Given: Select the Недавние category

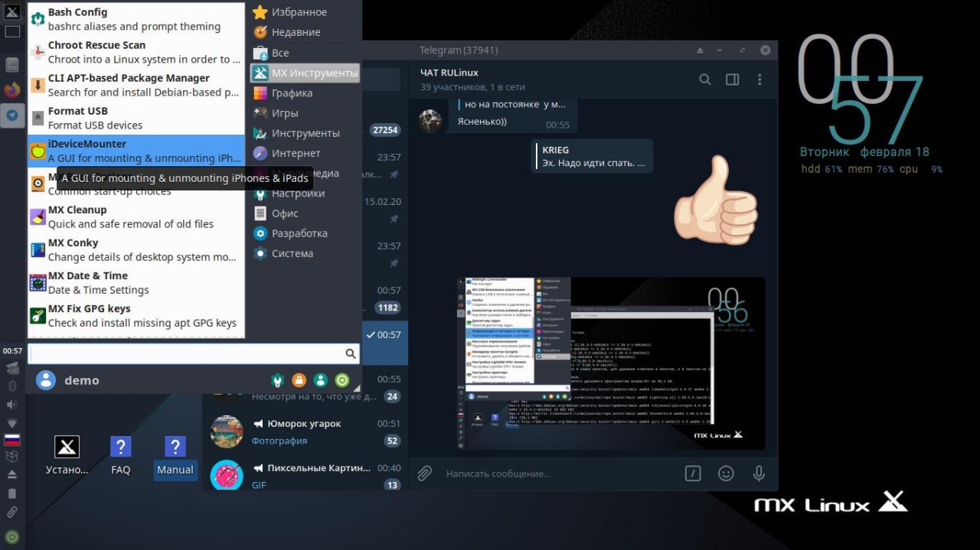Looking at the screenshot, I should pos(305,32).
